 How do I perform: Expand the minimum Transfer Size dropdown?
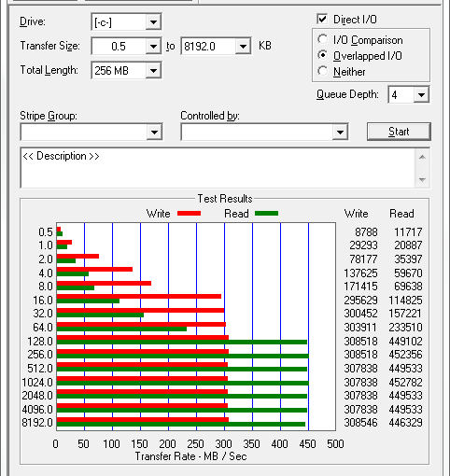coord(153,47)
